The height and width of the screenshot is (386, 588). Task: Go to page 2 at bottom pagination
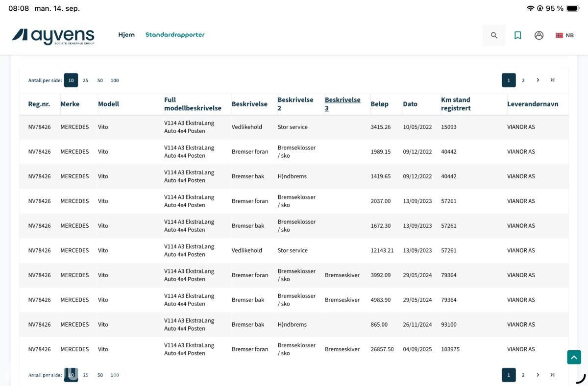click(x=523, y=375)
